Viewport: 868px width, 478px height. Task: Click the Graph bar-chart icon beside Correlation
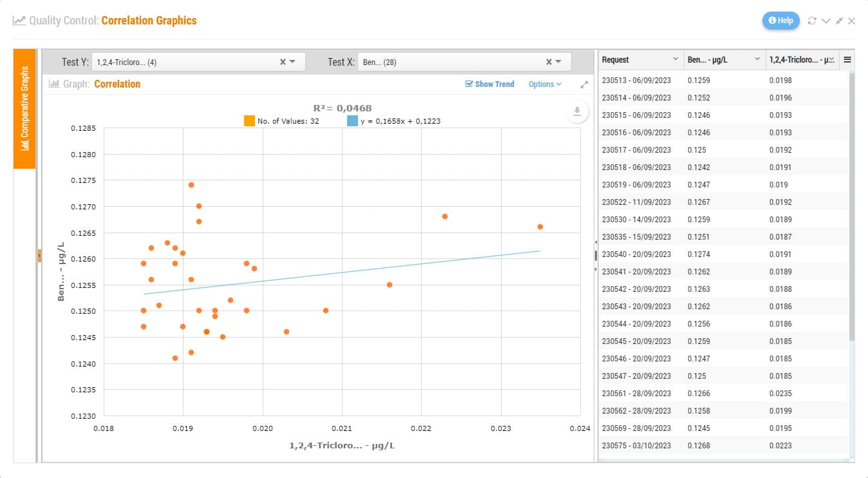click(x=54, y=84)
